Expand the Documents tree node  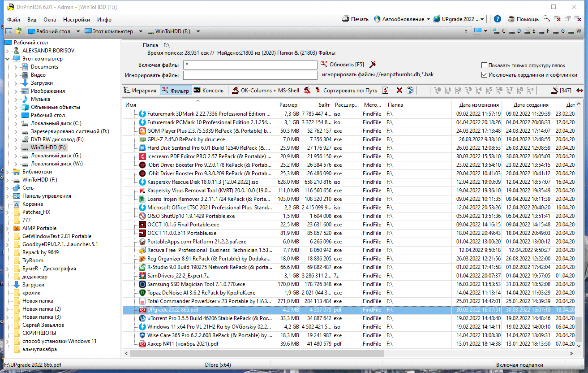coord(16,67)
